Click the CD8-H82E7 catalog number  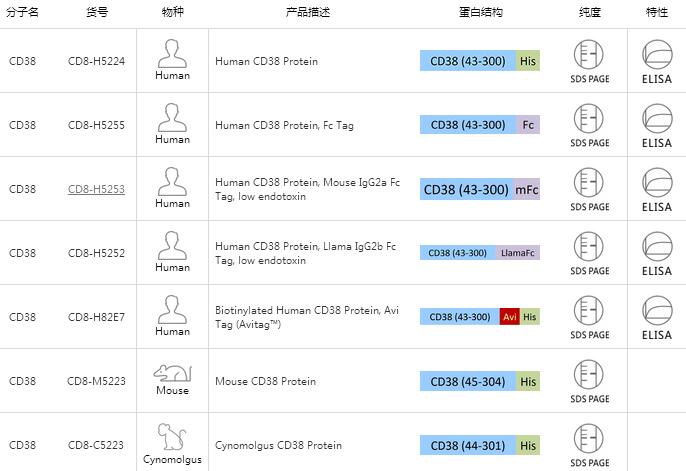click(96, 317)
